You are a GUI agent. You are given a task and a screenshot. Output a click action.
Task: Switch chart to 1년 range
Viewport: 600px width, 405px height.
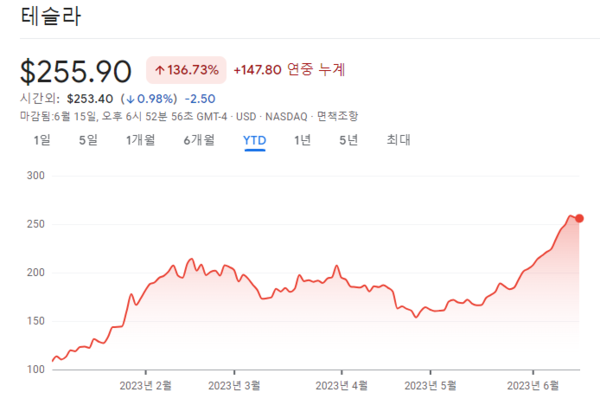click(302, 140)
